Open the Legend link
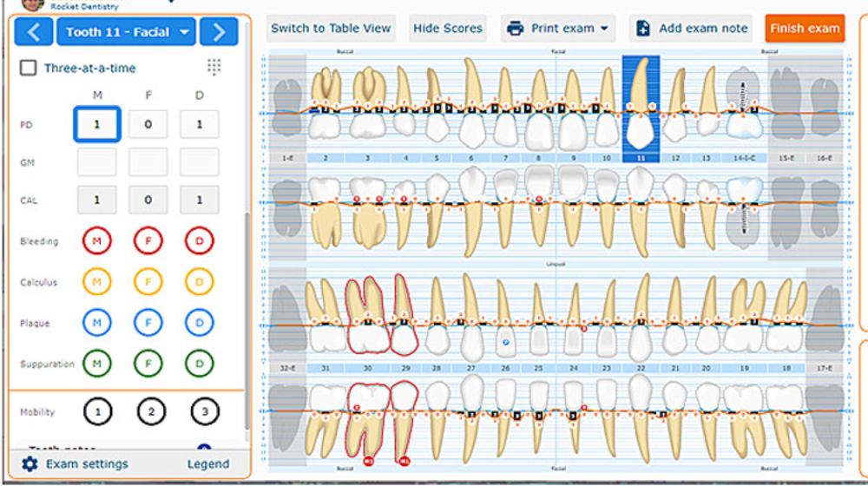The height and width of the screenshot is (486, 868). click(x=208, y=464)
